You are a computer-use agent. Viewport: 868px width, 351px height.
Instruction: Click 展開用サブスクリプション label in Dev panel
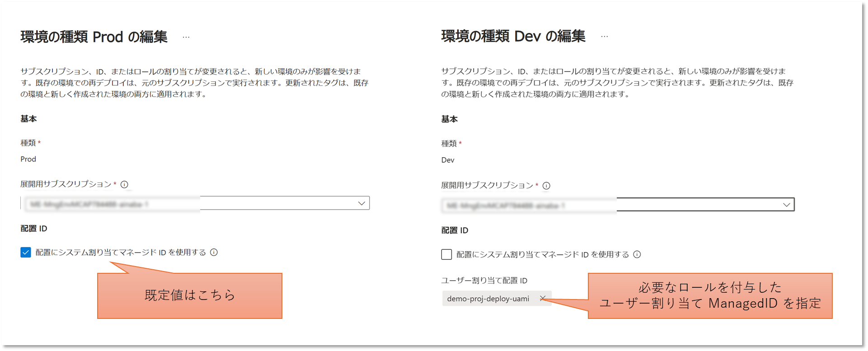487,186
